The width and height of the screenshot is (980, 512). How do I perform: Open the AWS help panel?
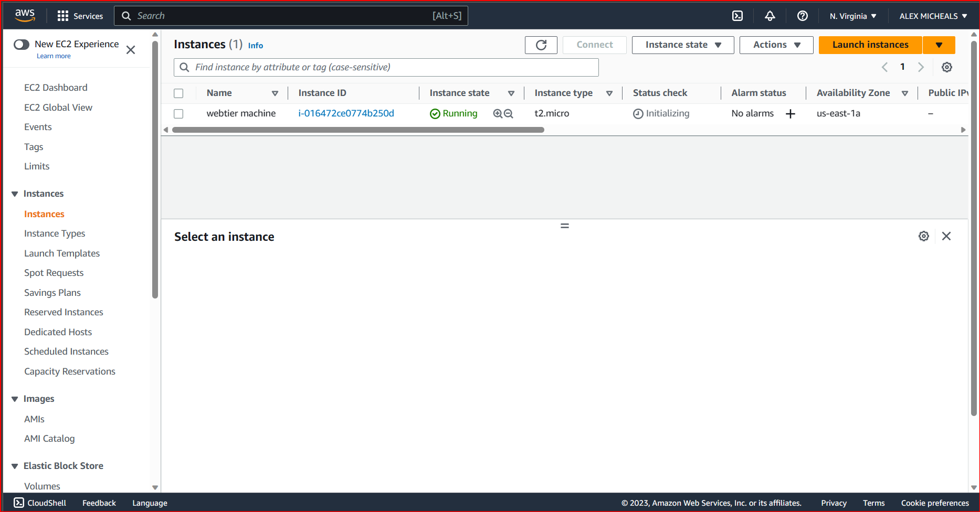802,16
